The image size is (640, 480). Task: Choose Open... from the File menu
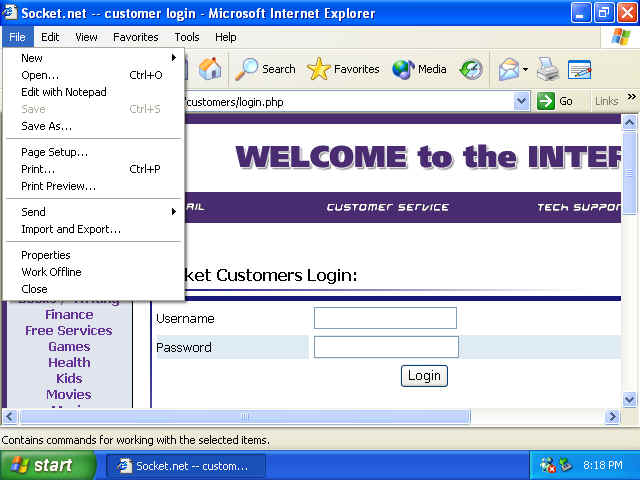tap(93, 75)
